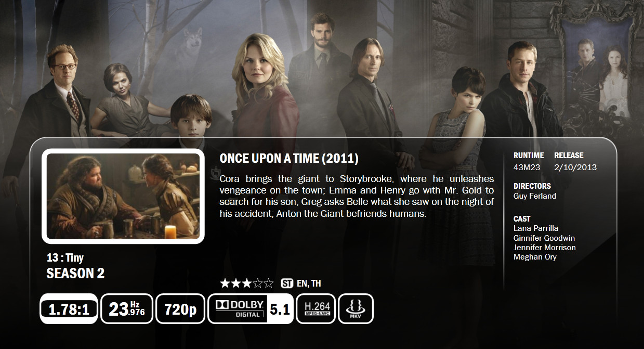This screenshot has height=349, width=644.
Task: Click the MKV container format icon
Action: coord(356,309)
